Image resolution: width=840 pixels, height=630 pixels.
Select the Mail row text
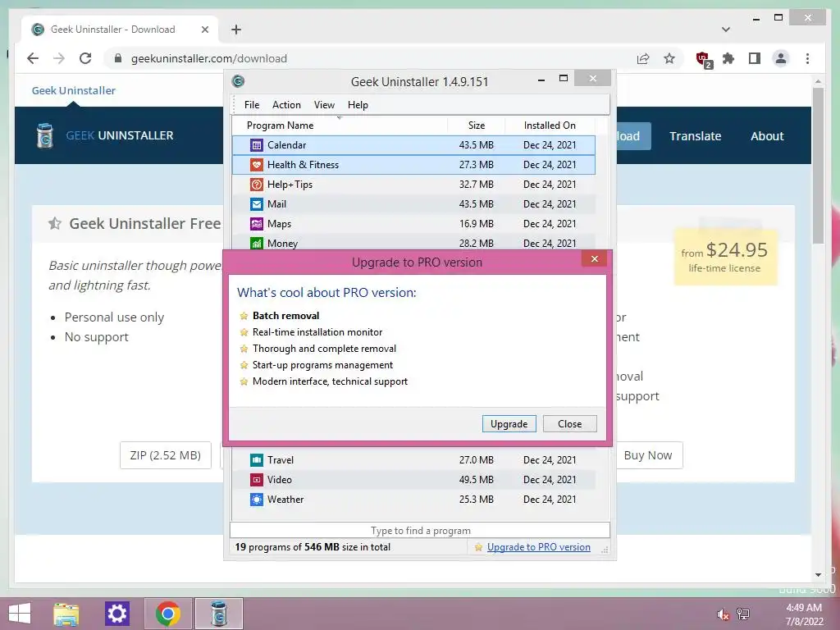276,204
